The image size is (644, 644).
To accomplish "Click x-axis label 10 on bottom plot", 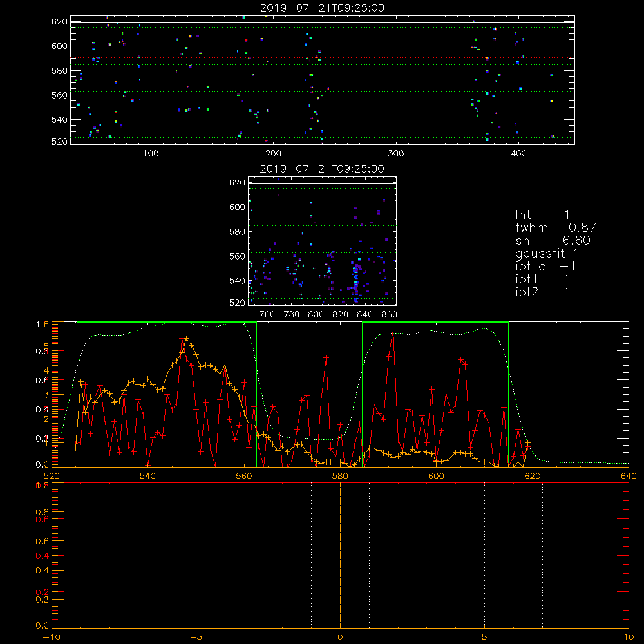I will (629, 637).
